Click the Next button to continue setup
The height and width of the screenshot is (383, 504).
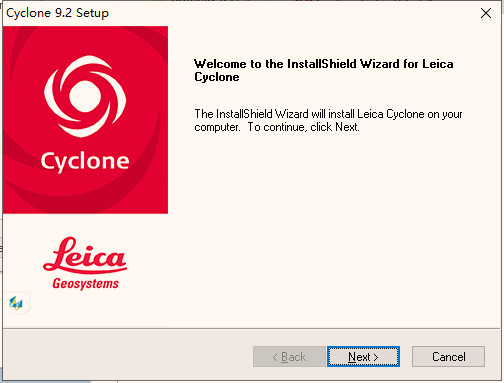point(363,357)
